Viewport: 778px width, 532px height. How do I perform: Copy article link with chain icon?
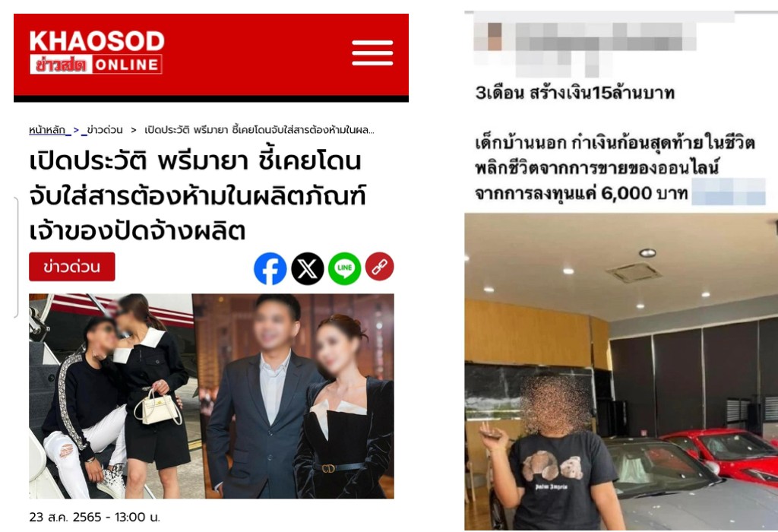pos(380,267)
